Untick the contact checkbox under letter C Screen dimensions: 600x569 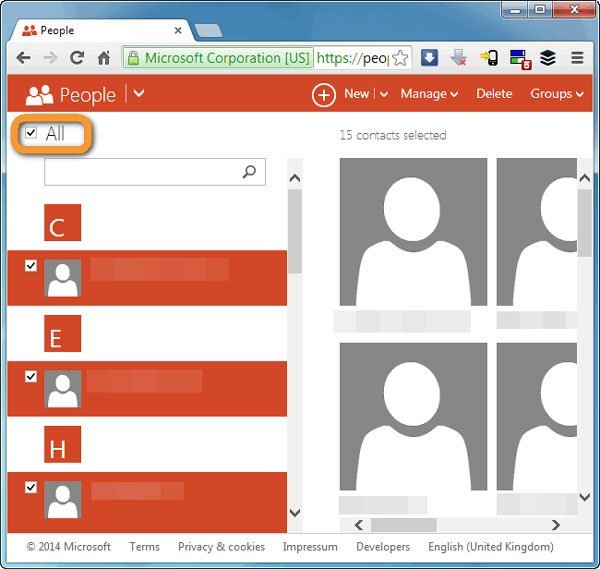[30, 266]
